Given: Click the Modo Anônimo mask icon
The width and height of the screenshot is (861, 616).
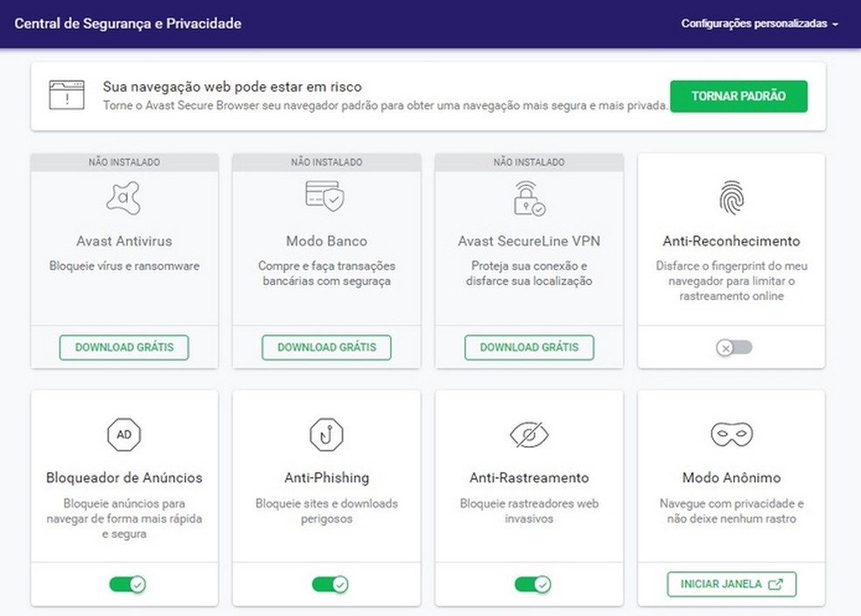Looking at the screenshot, I should click(x=731, y=434).
